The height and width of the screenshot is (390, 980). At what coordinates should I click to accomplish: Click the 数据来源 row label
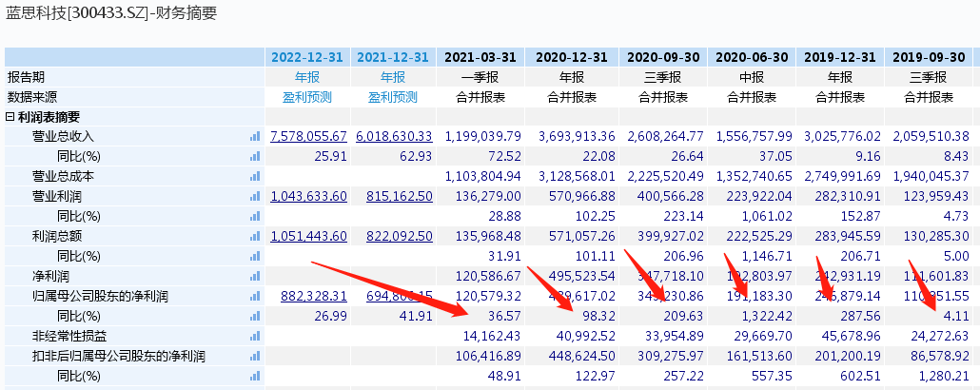(x=32, y=97)
